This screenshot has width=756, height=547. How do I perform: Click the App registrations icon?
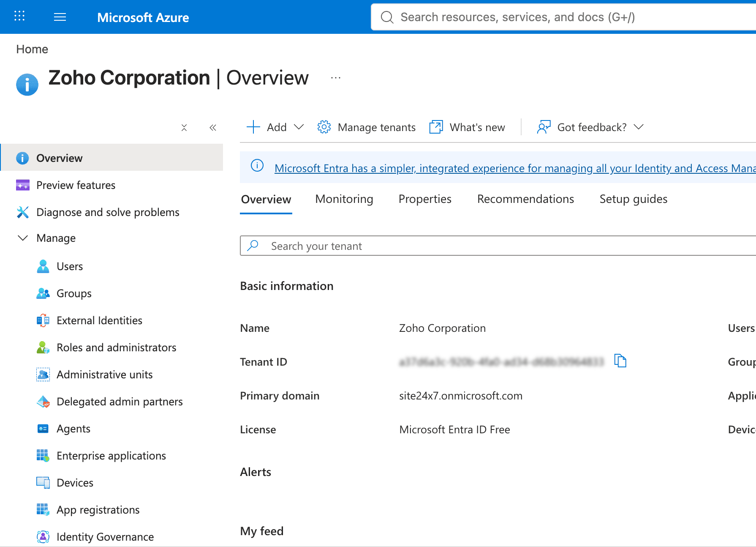[43, 510]
